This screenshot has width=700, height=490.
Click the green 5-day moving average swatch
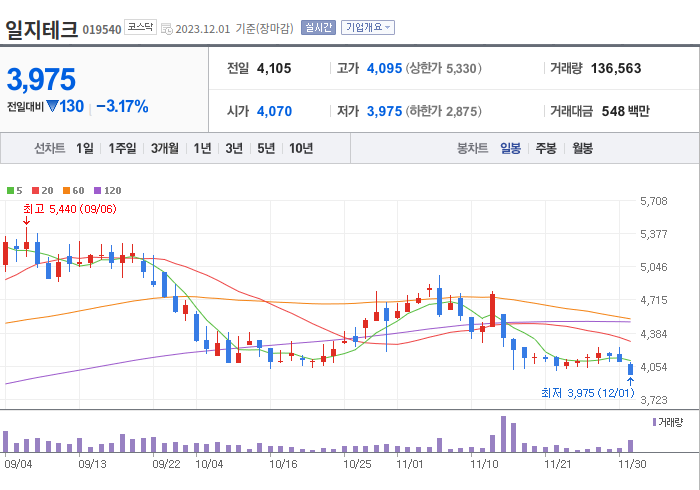pos(10,191)
